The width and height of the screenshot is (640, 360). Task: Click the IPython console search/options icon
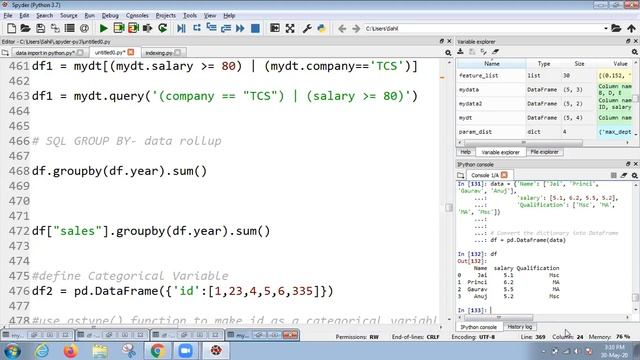click(635, 175)
